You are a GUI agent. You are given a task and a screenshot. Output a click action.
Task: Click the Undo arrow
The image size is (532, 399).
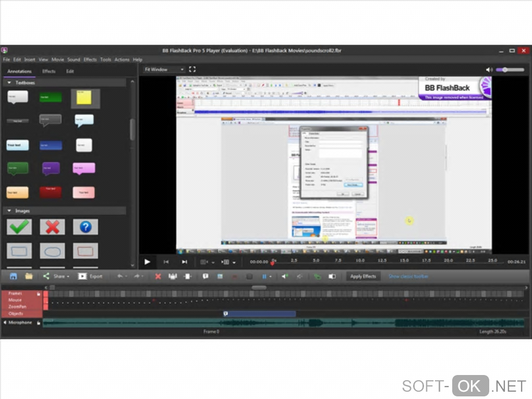[120, 276]
